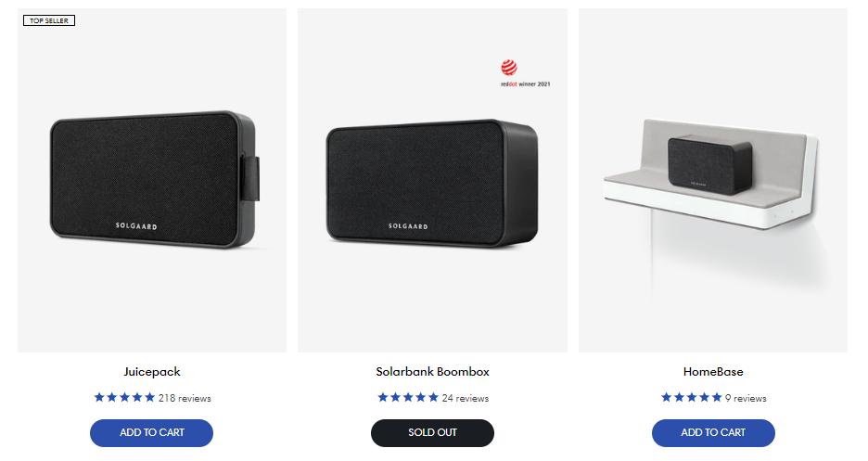View the Juicepack product image

coord(152,180)
